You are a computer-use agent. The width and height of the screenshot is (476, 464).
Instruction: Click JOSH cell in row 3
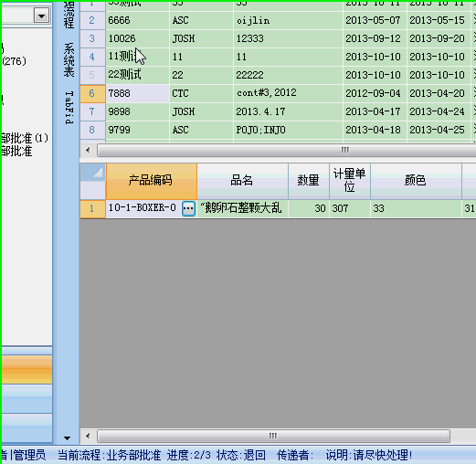pos(201,39)
